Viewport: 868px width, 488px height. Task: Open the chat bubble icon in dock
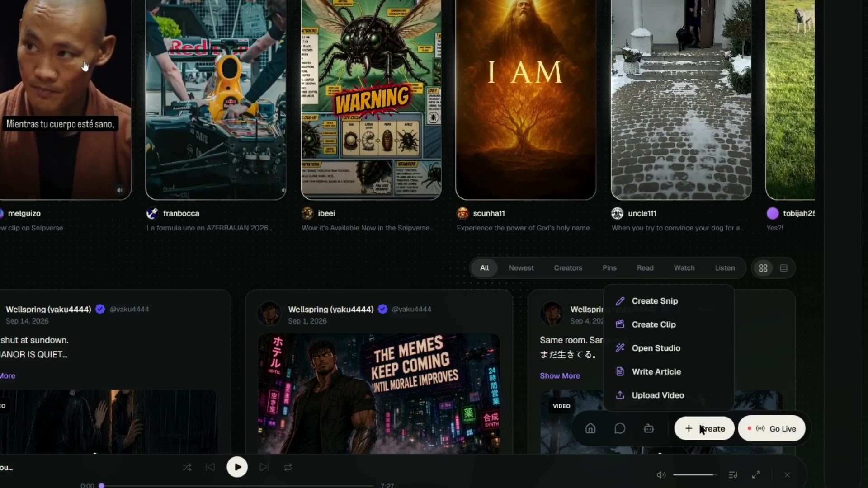pyautogui.click(x=620, y=428)
